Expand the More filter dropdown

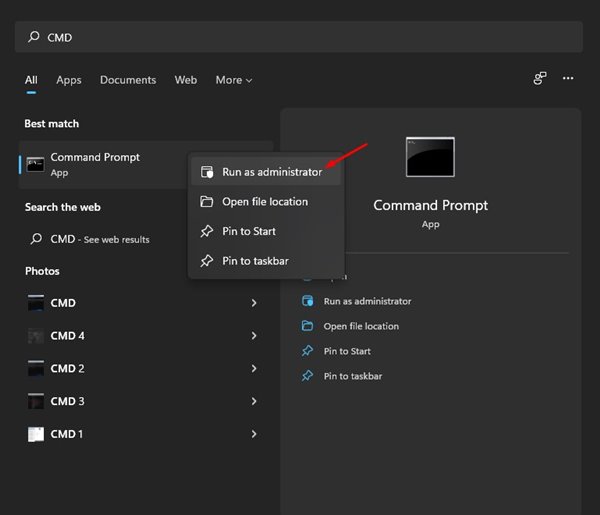pos(234,80)
